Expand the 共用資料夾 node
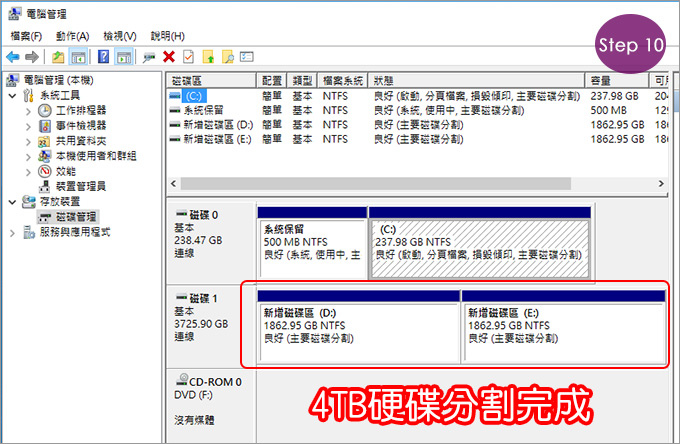680x444 pixels. coord(28,141)
